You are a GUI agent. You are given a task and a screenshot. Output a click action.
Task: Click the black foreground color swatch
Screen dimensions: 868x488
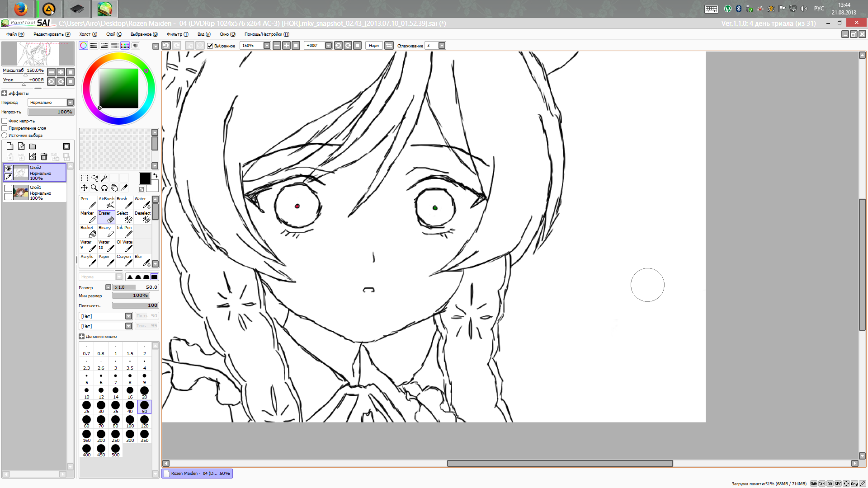(145, 178)
